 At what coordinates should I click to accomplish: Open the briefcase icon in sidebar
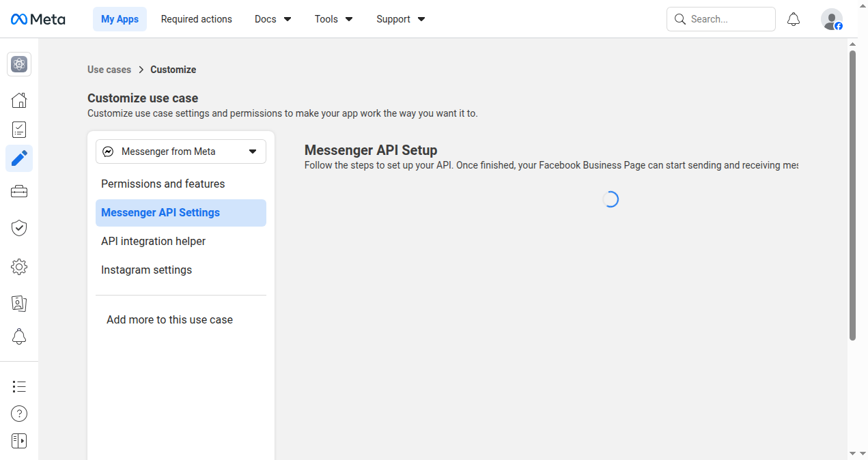[19, 192]
